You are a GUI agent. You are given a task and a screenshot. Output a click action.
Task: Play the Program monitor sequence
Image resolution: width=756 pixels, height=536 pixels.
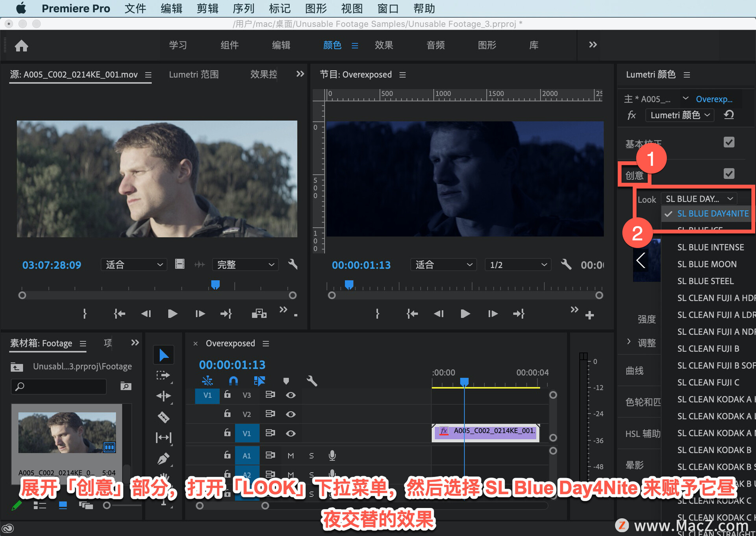click(465, 314)
